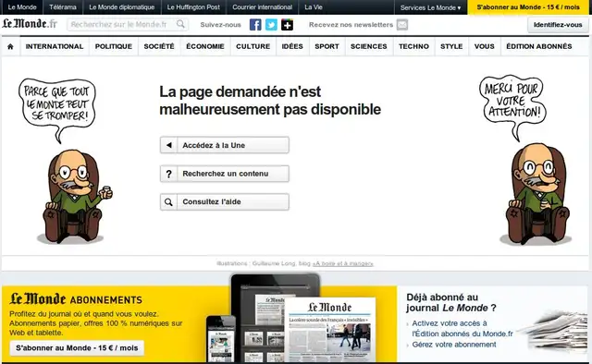
Task: Click the 'Suivez-nous' label
Action: (x=220, y=25)
